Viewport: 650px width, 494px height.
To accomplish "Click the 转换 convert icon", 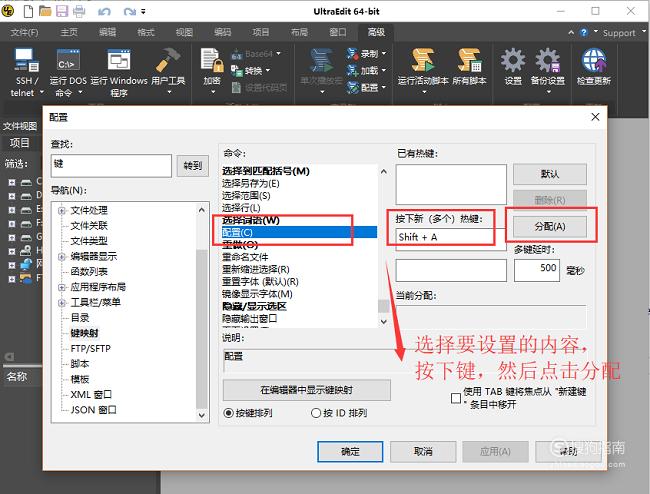I will pos(236,70).
